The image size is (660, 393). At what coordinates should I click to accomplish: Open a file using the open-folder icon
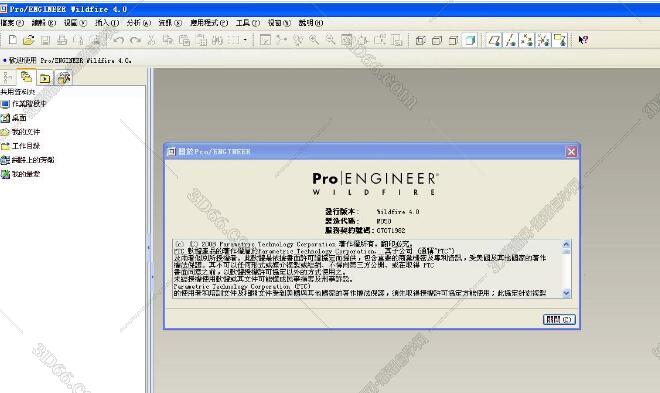(29, 40)
